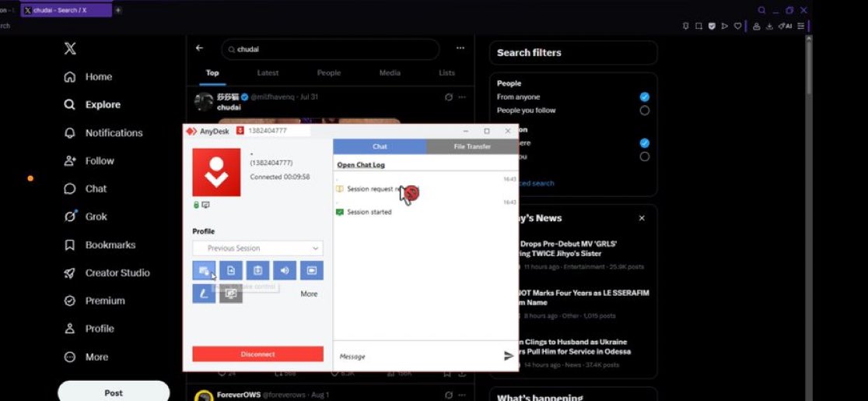The image size is (868, 401).
Task: Click the red Disconnect button
Action: [x=258, y=354]
